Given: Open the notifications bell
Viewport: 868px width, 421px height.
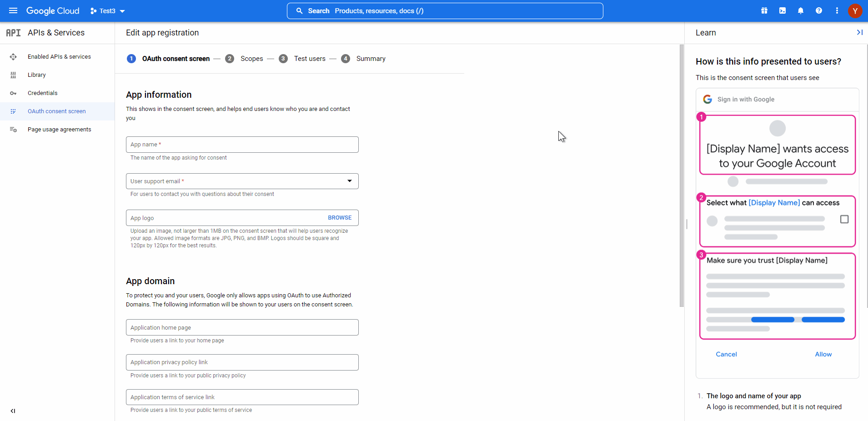Looking at the screenshot, I should 801,10.
